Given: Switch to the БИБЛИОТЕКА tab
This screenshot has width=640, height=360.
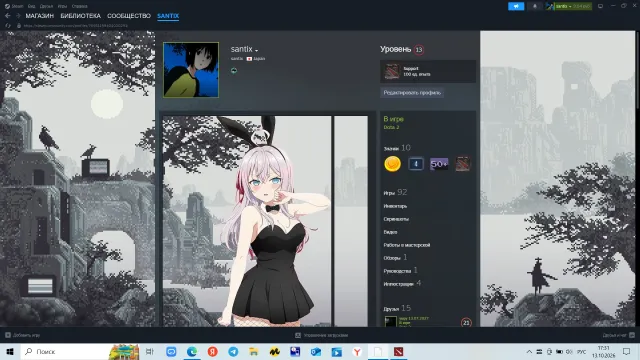Looking at the screenshot, I should (80, 16).
